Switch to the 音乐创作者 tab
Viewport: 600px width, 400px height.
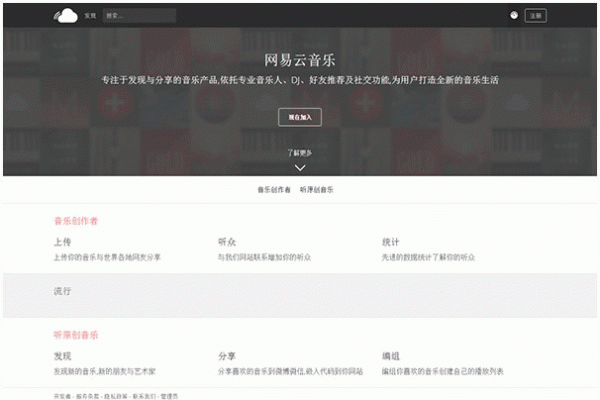click(x=274, y=189)
